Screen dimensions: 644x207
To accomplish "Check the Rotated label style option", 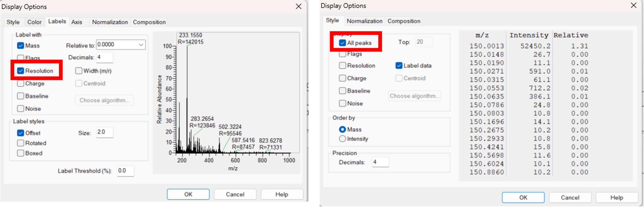I will 20,143.
